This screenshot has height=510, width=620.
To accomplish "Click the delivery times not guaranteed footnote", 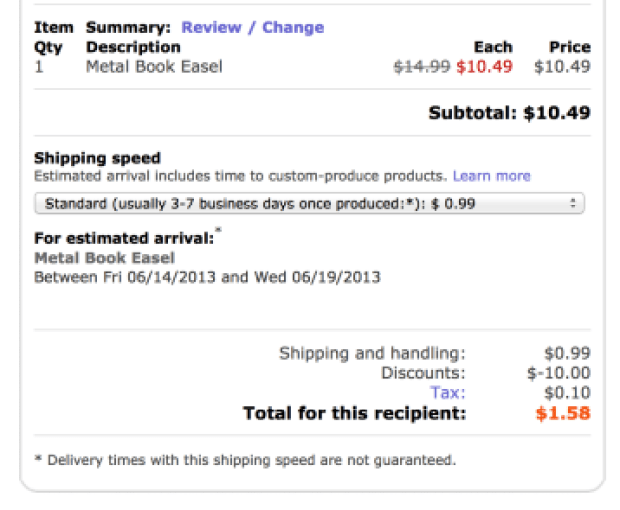I will 245,461.
